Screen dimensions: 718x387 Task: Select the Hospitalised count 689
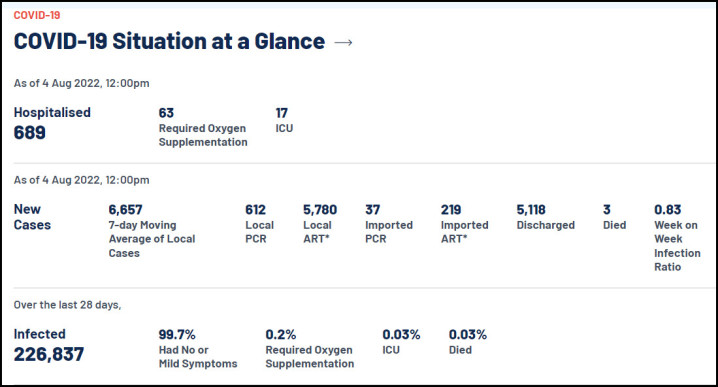(x=30, y=132)
